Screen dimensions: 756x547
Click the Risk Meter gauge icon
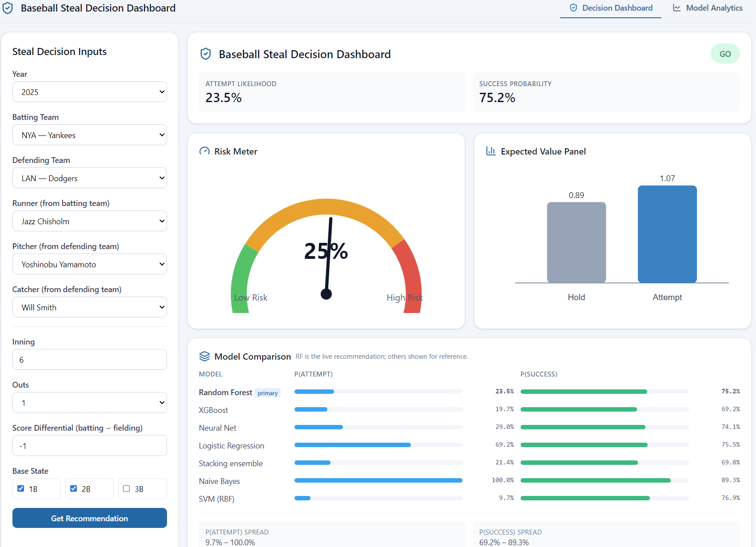tap(204, 151)
